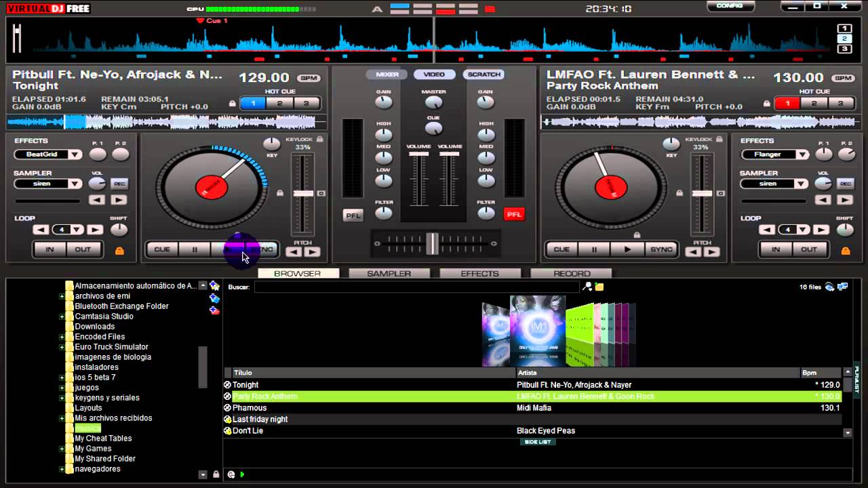Trigger hot cue 2 on left deck
This screenshot has width=868, height=488.
pos(279,104)
